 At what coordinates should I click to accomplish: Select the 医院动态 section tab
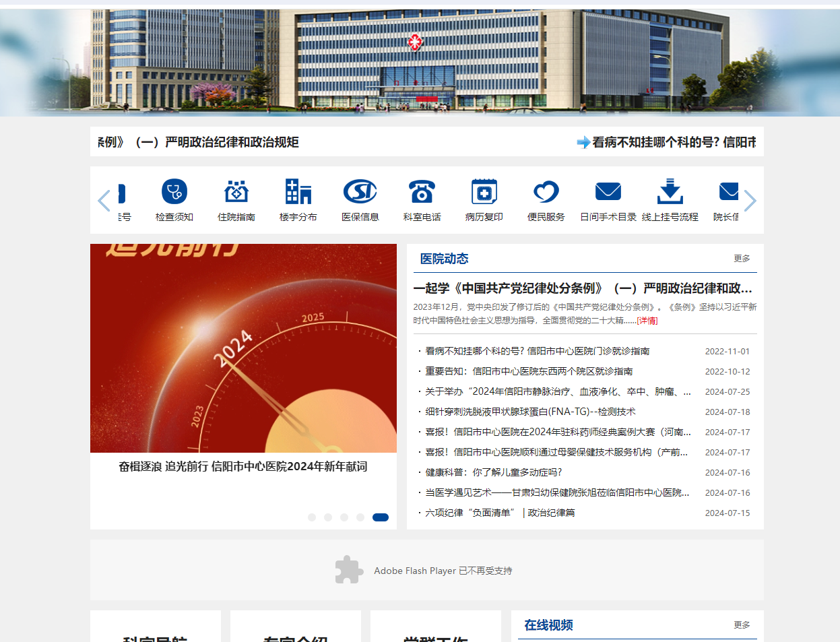(445, 259)
